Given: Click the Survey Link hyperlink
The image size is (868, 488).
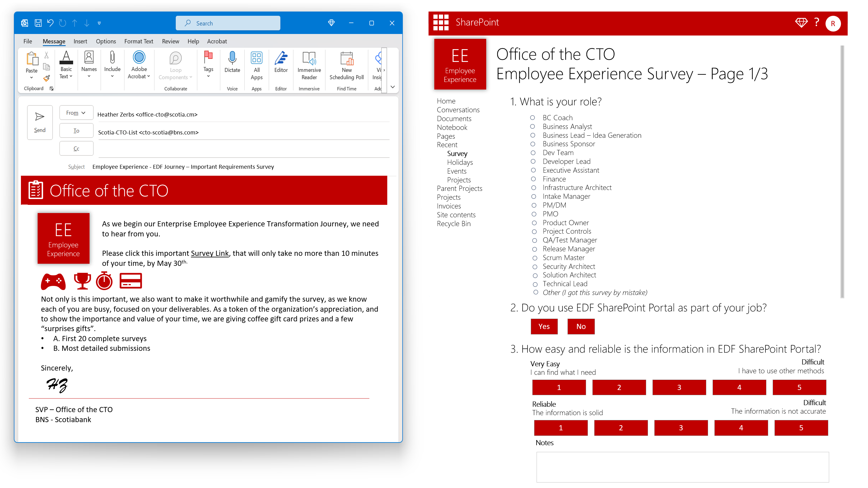Looking at the screenshot, I should [210, 253].
